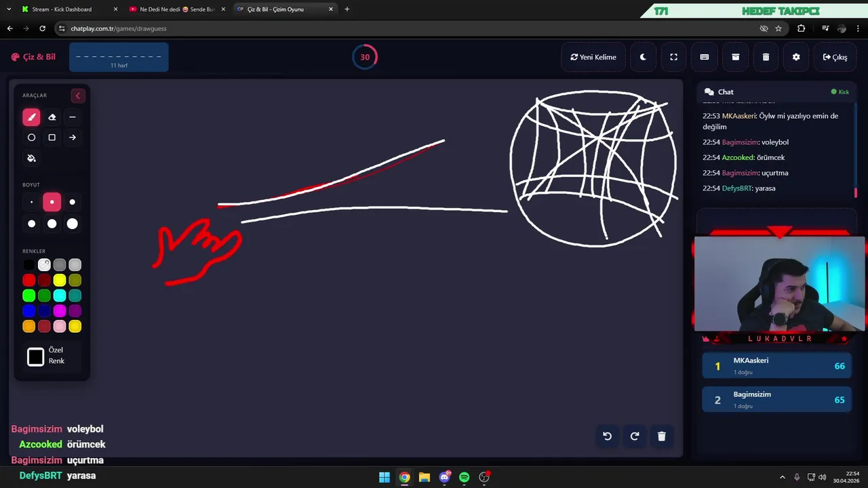Pick the pink color swatch
The image size is (868, 488).
tap(60, 327)
